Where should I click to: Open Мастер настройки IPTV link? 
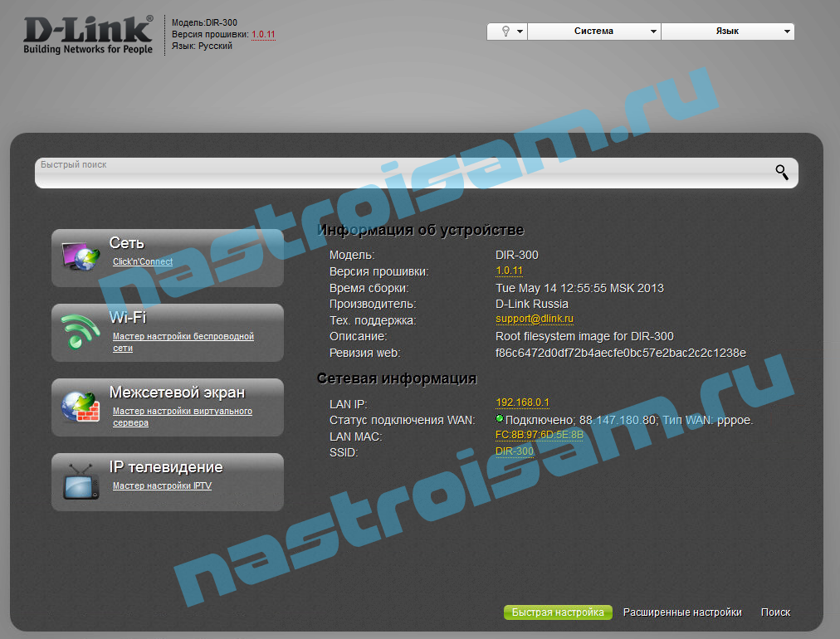coord(162,486)
